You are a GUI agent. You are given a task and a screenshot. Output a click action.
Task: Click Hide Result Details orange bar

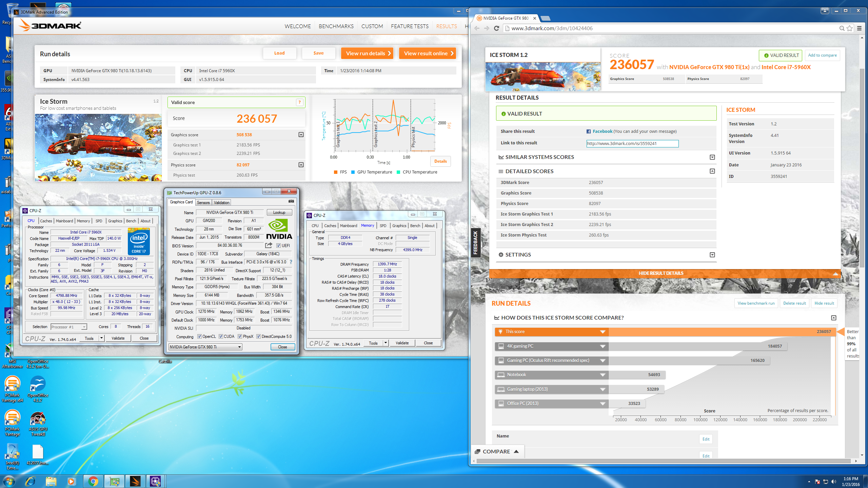[x=664, y=273]
